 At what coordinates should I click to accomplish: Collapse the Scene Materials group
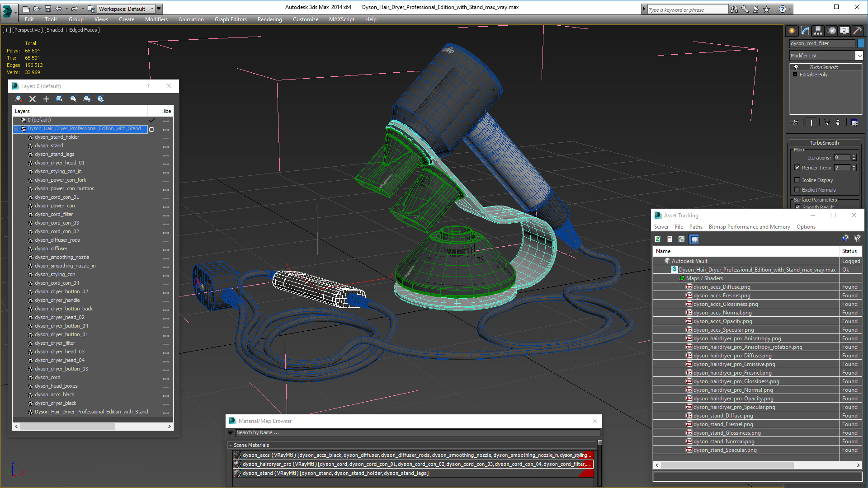click(x=231, y=446)
